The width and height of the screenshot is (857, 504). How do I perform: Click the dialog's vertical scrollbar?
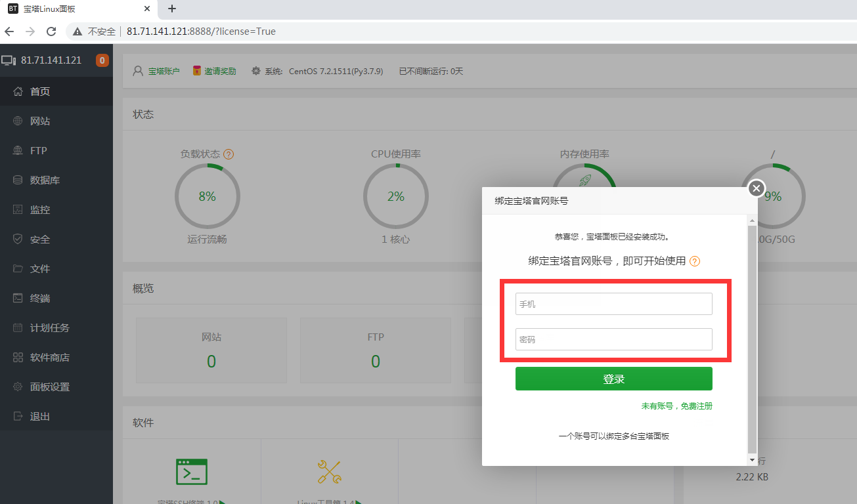(x=752, y=339)
